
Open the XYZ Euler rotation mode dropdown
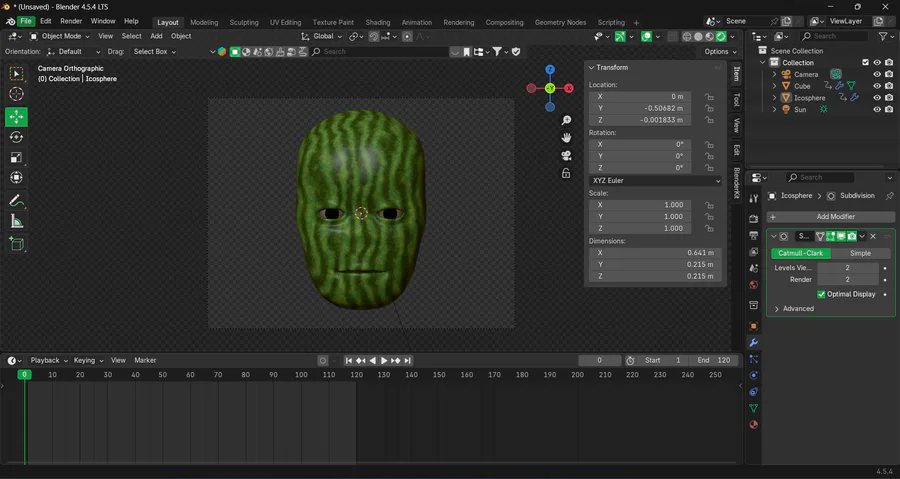point(655,181)
